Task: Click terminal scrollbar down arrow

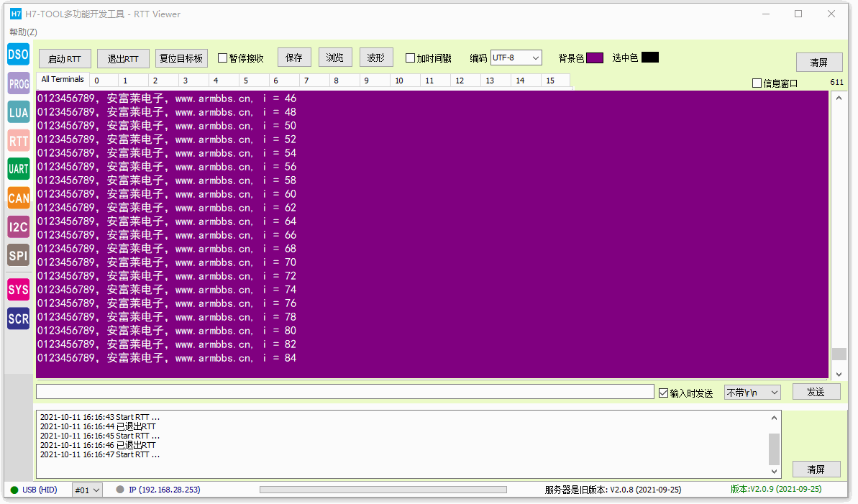Action: [x=839, y=375]
